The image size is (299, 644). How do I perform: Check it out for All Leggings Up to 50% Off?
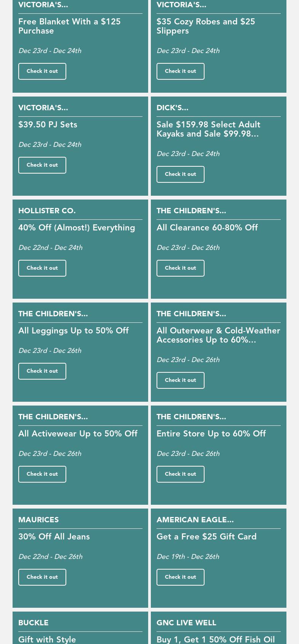point(42,371)
